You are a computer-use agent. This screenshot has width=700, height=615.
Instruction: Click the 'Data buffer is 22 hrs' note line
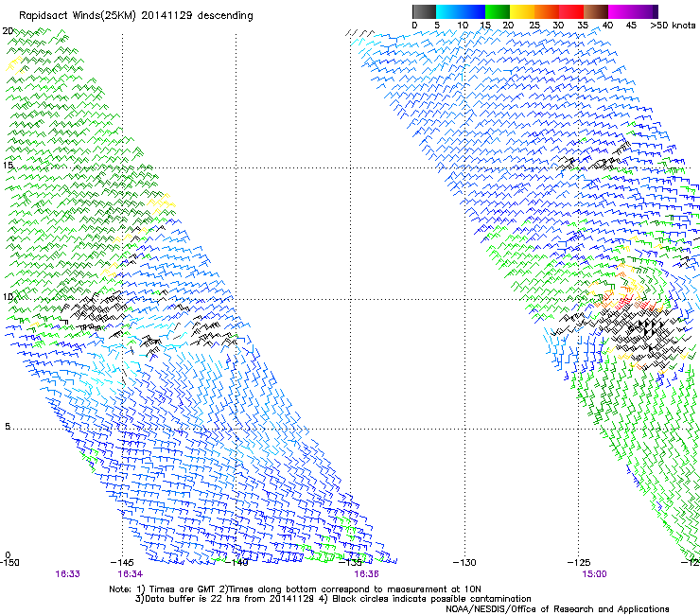tap(333, 599)
